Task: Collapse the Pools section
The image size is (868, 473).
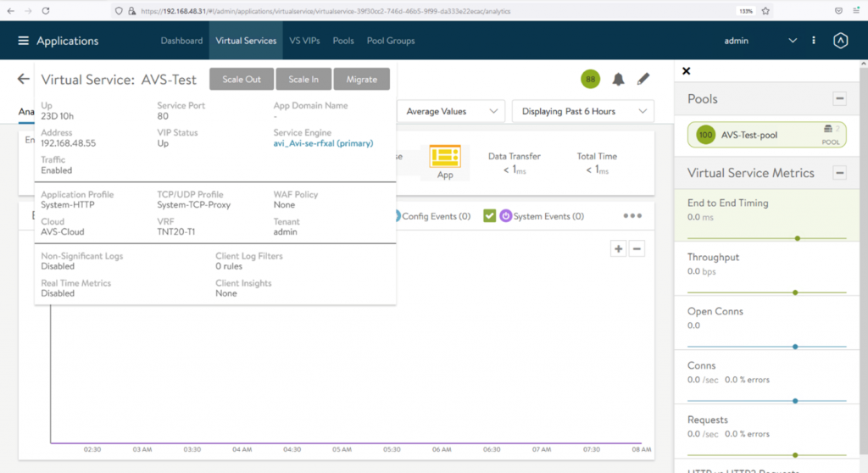Action: (x=839, y=99)
